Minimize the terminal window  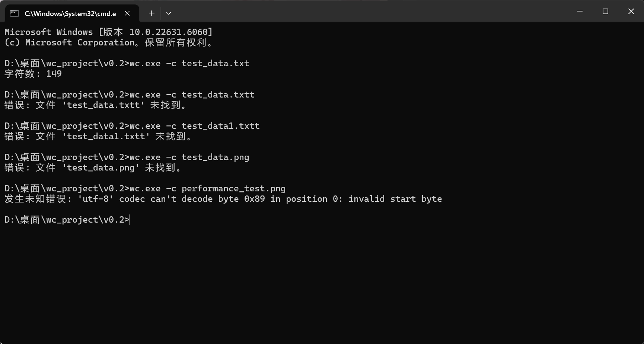579,11
